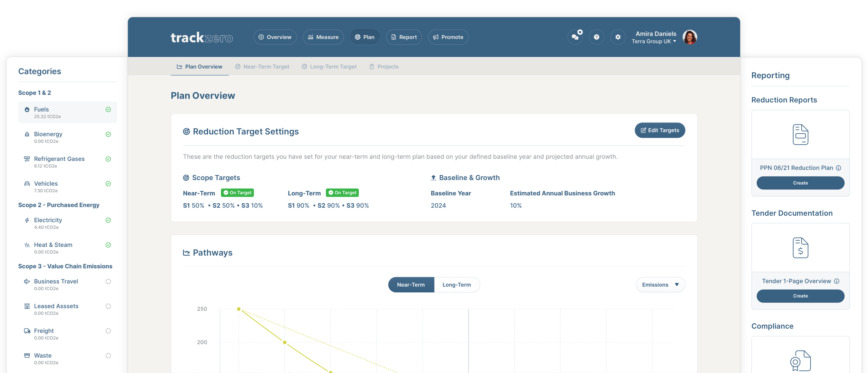Click the Business Travel plane icon
The width and height of the screenshot is (868, 373).
pos(27,281)
